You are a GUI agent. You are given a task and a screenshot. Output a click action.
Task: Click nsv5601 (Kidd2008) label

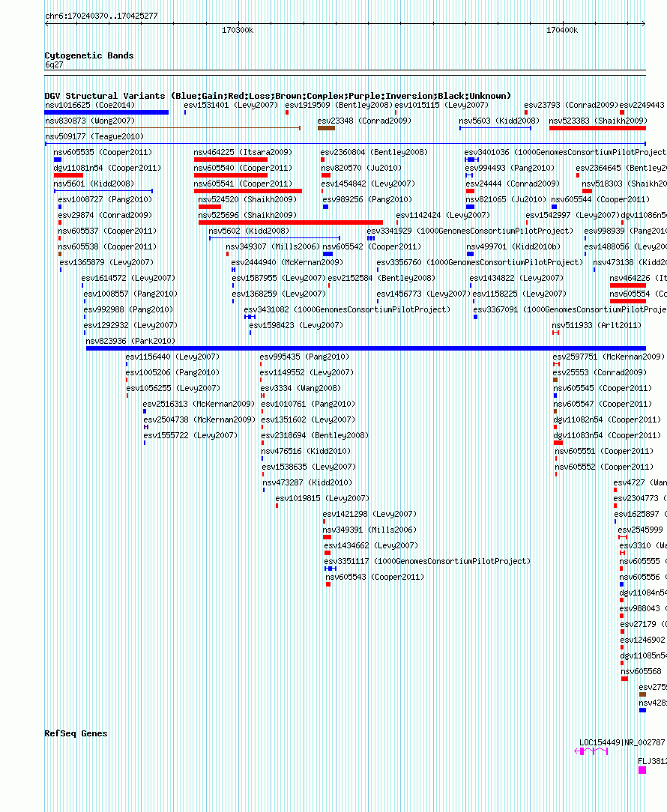coord(94,184)
